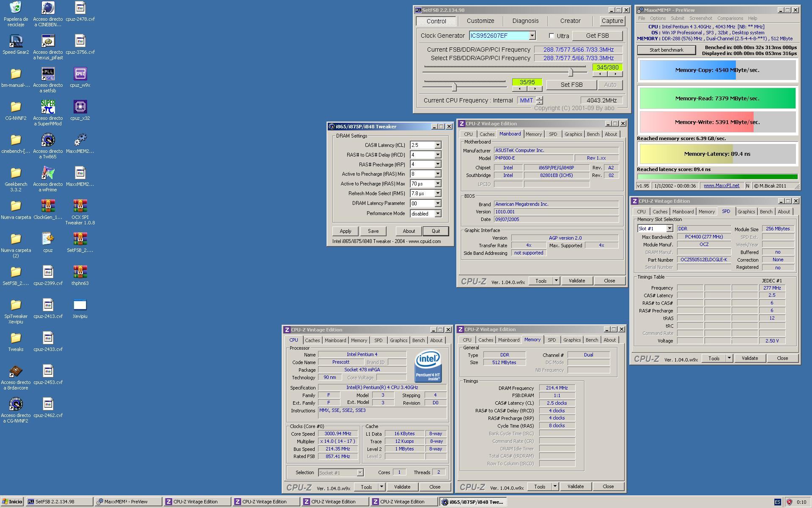Open the Memory Slot Selection dropdown
Screen dimensions: 812x508
[669, 229]
